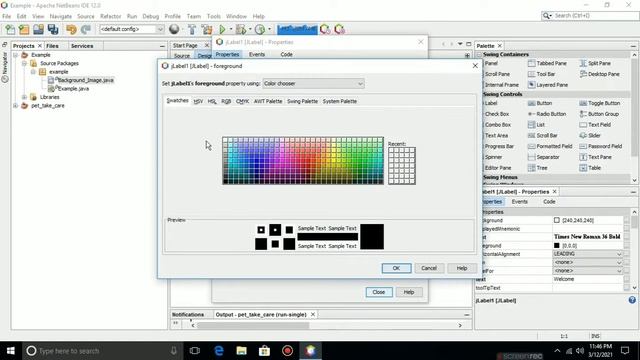This screenshot has height=360, width=640.
Task: Click the Windows taskbar search box
Action: [x=101, y=351]
